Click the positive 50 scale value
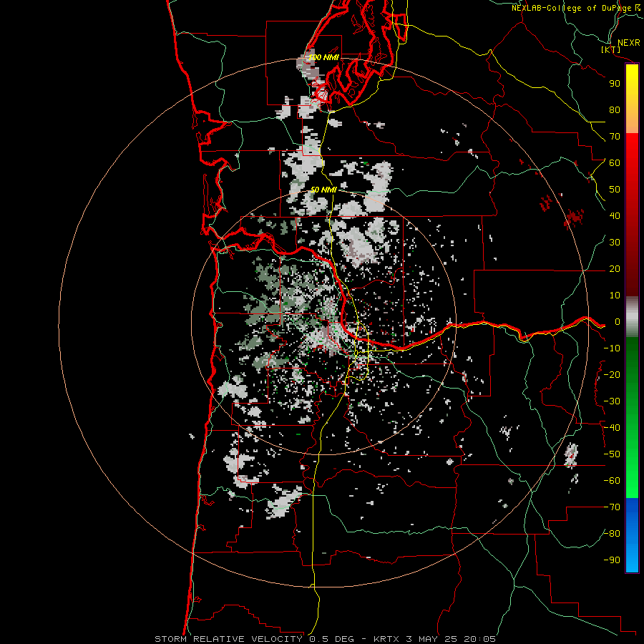This screenshot has width=644, height=644. click(x=615, y=190)
